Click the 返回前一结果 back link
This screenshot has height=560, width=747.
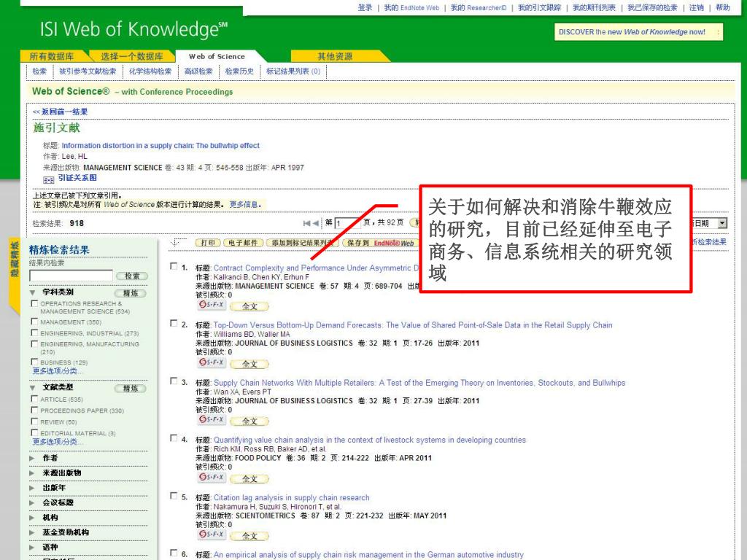click(60, 112)
